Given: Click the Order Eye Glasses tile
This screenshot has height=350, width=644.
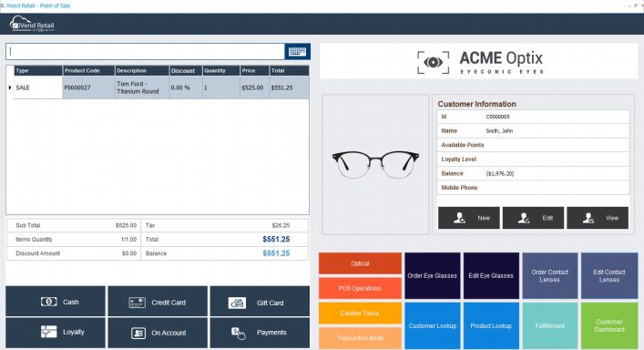Looking at the screenshot, I should [433, 275].
